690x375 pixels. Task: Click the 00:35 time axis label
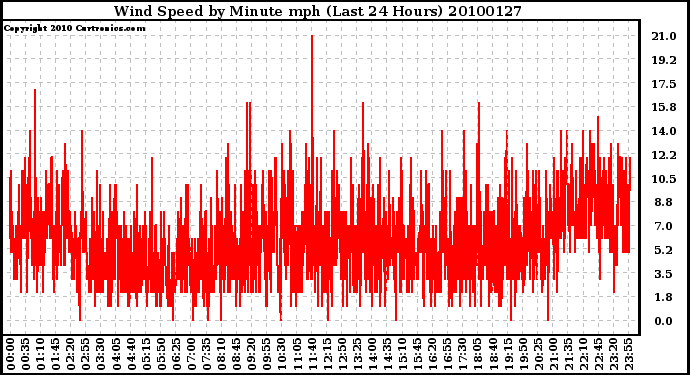tap(26, 355)
